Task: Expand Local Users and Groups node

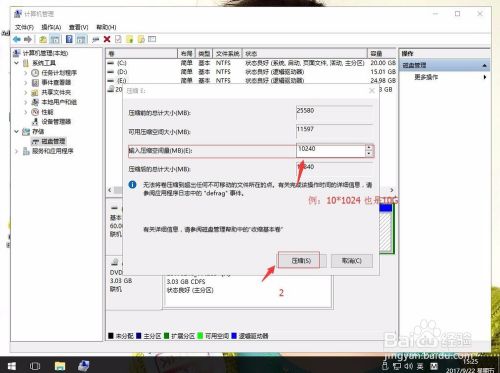Action: point(26,102)
